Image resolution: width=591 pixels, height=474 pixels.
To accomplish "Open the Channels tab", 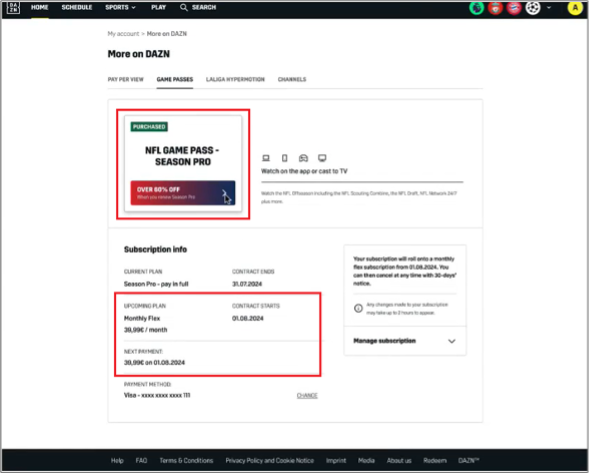I will 292,80.
